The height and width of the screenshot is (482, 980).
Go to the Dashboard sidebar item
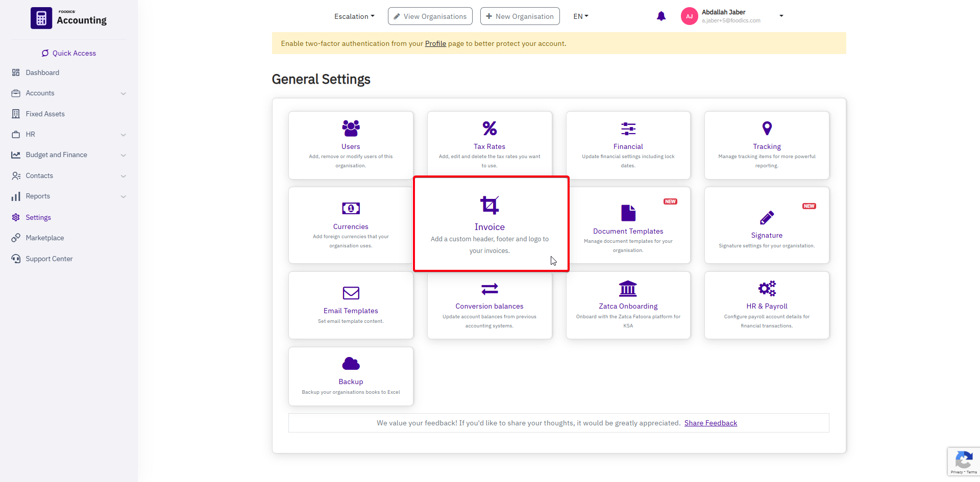point(42,72)
